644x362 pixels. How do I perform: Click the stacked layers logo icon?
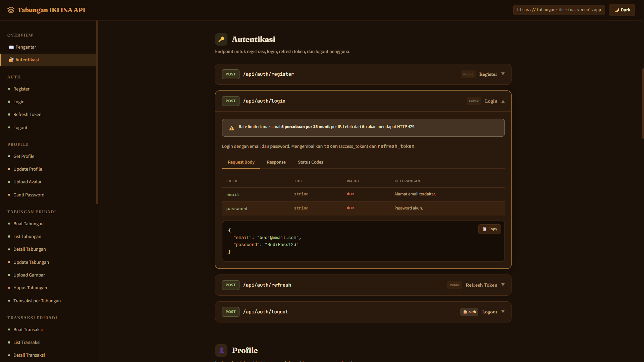[11, 10]
